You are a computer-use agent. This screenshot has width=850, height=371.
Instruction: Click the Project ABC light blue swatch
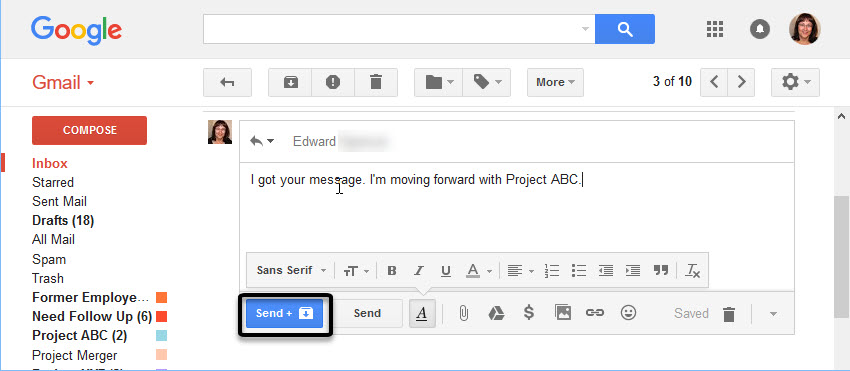[162, 336]
